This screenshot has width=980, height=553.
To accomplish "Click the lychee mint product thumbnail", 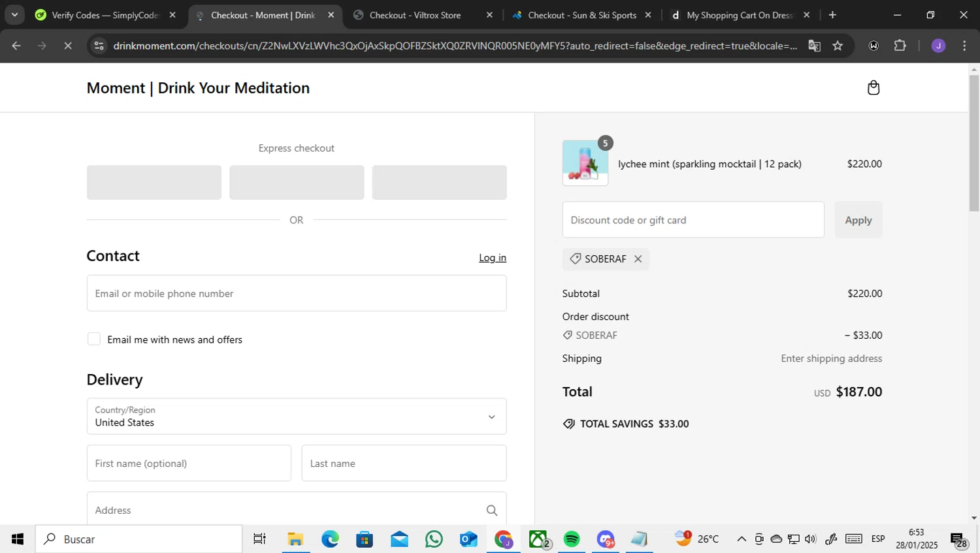I will coord(585,163).
